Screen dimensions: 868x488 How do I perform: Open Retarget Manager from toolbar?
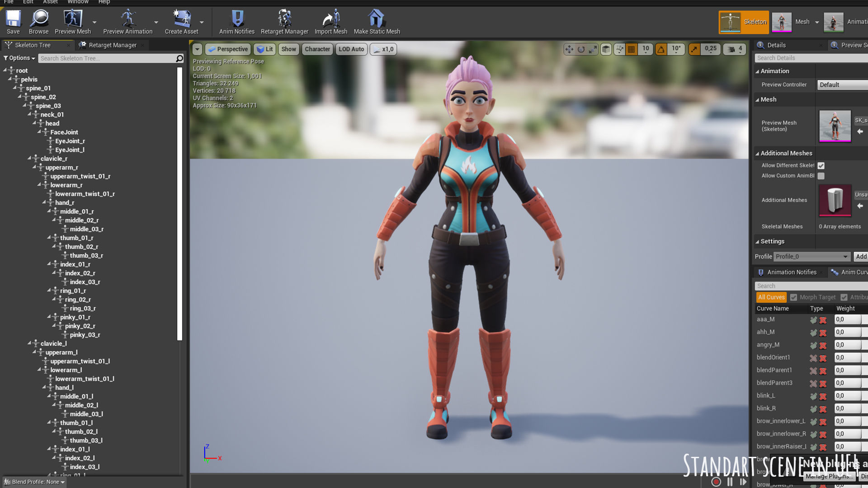(284, 22)
